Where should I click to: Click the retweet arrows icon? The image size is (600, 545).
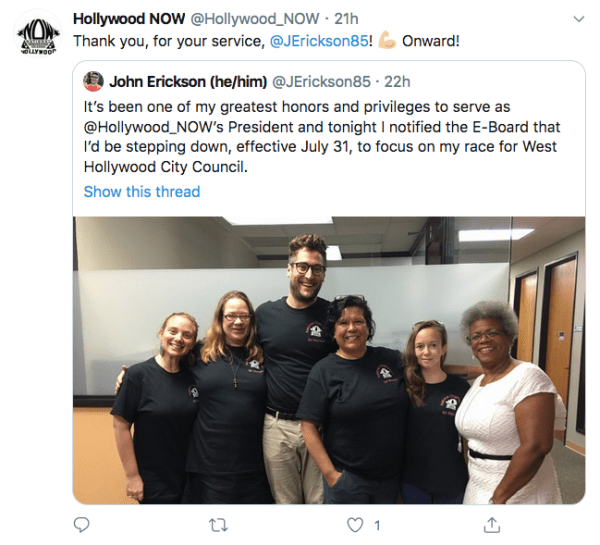coord(219,525)
